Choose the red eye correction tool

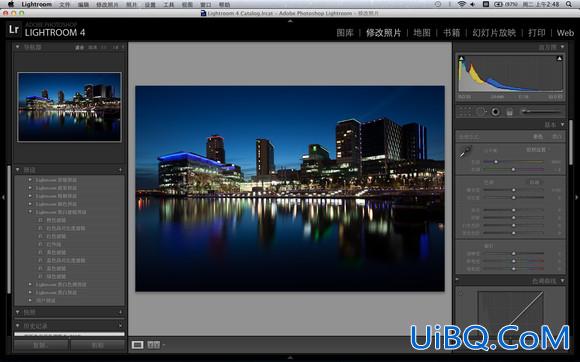[495, 112]
